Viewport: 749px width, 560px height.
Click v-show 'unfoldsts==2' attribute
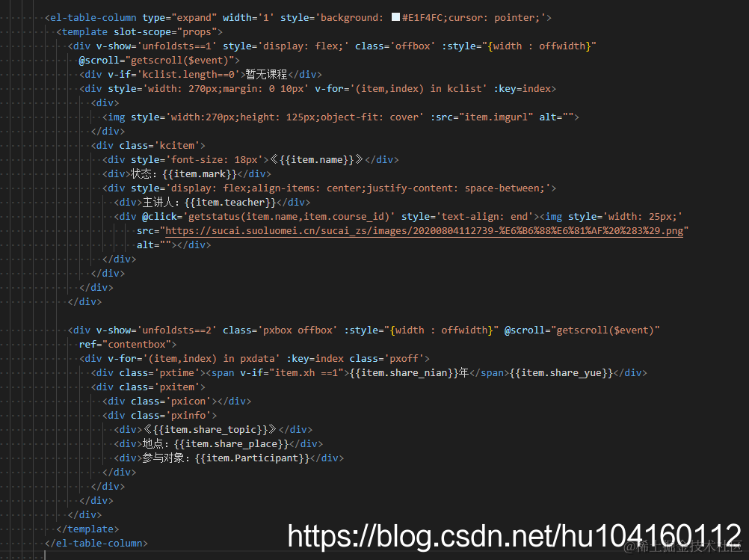point(157,330)
